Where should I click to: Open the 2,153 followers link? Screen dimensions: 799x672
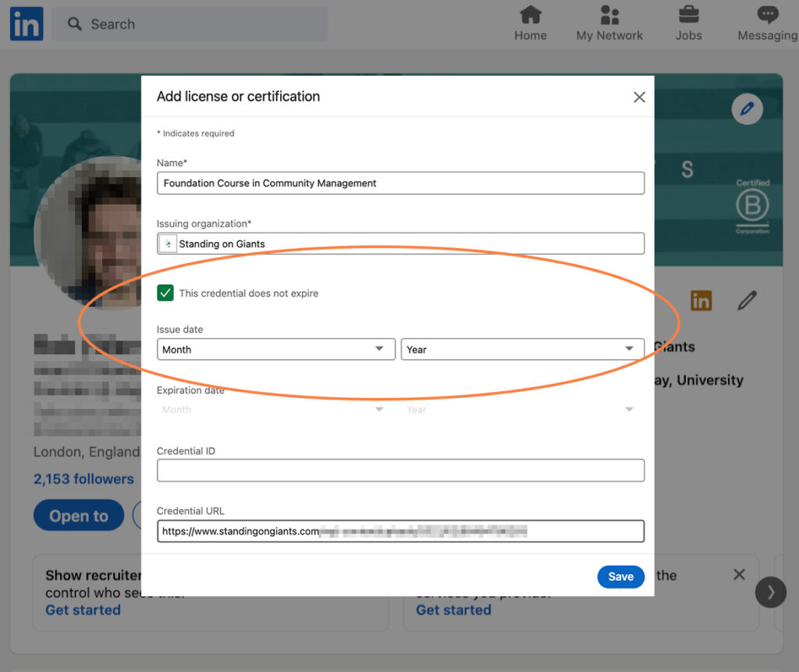[x=83, y=478]
